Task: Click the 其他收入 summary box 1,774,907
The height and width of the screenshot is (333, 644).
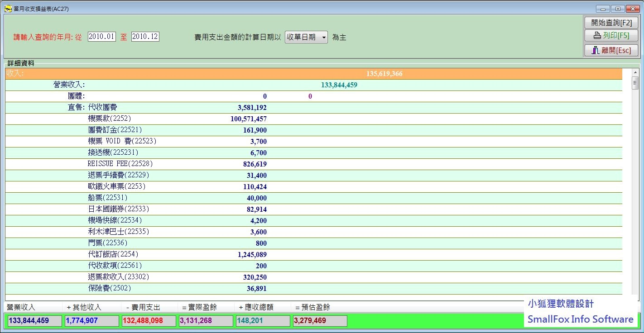Action: coord(92,321)
